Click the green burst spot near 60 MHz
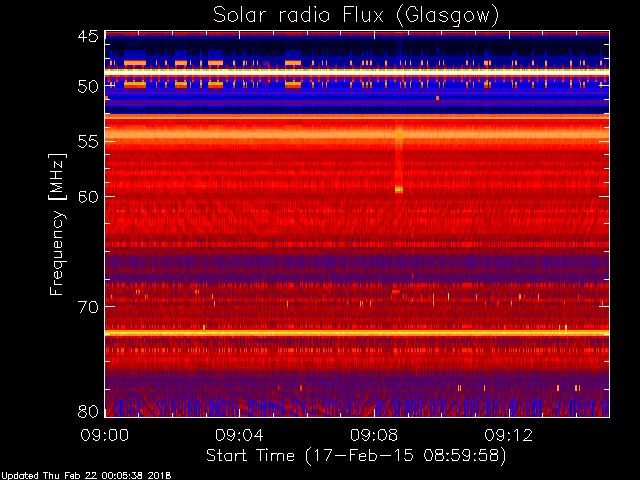This screenshot has width=640, height=480. point(399,189)
